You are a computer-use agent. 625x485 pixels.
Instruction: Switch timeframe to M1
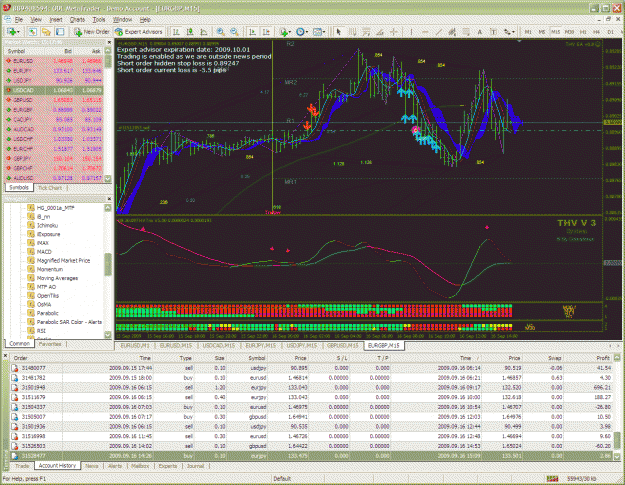click(x=528, y=32)
